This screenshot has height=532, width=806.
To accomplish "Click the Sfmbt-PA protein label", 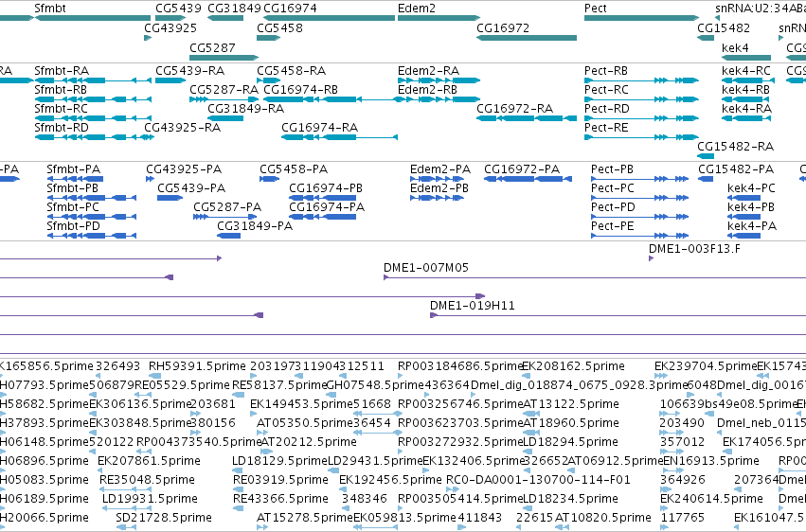I will click(74, 168).
